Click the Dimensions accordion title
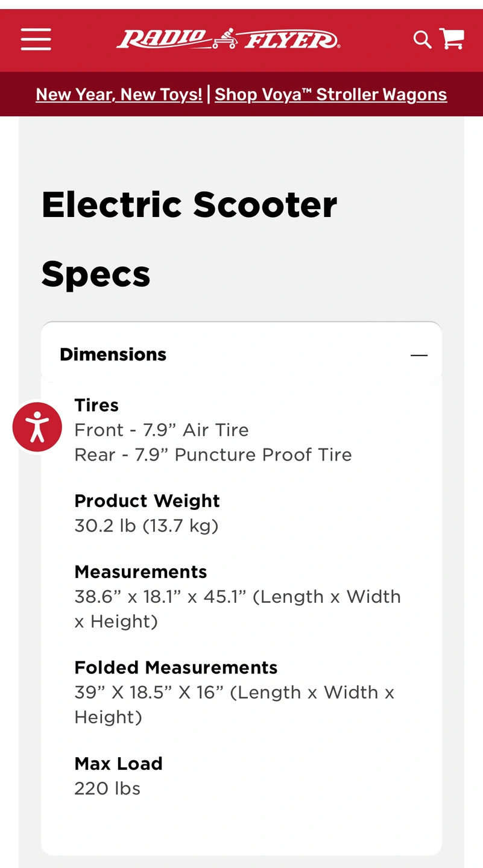This screenshot has width=483, height=868. pos(113,354)
